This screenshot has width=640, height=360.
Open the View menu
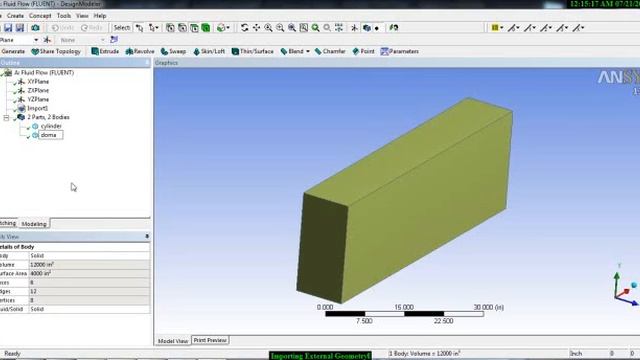[x=82, y=16]
